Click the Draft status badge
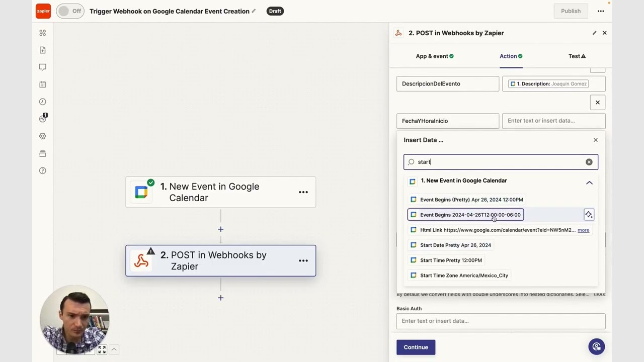 (x=275, y=11)
